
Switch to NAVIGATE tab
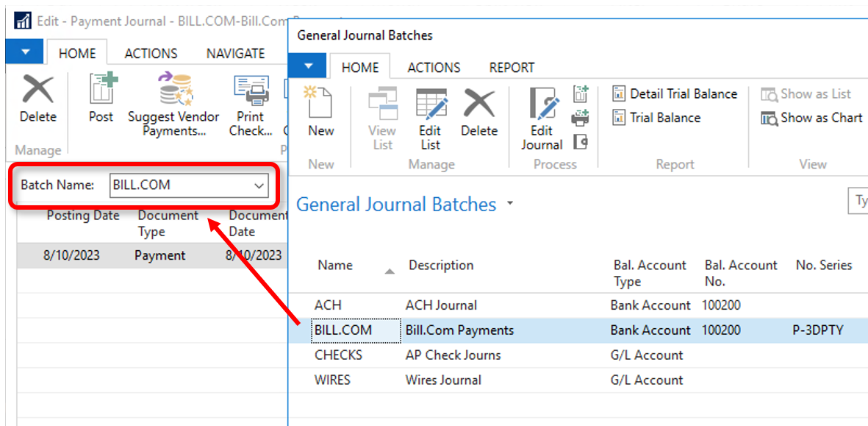pos(235,53)
